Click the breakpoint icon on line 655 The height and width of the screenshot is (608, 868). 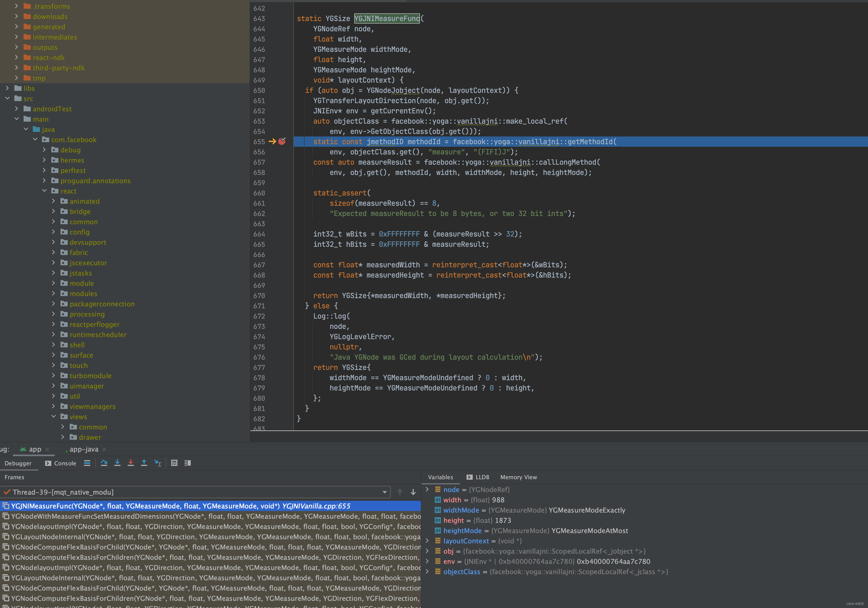pyautogui.click(x=282, y=142)
